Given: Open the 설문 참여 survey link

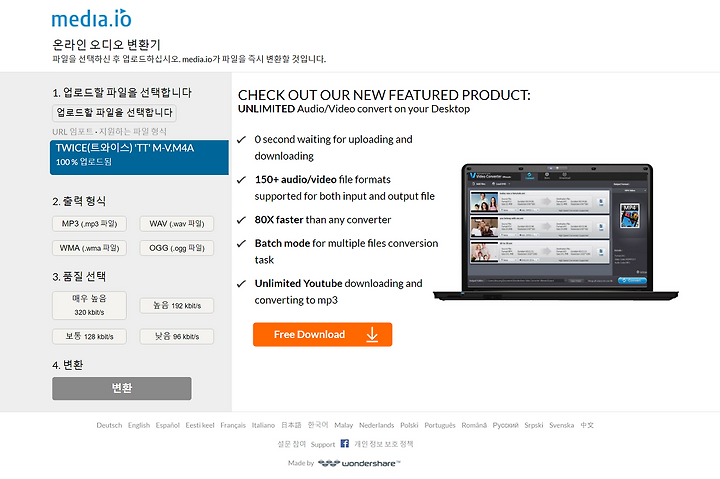Looking at the screenshot, I should [x=292, y=444].
